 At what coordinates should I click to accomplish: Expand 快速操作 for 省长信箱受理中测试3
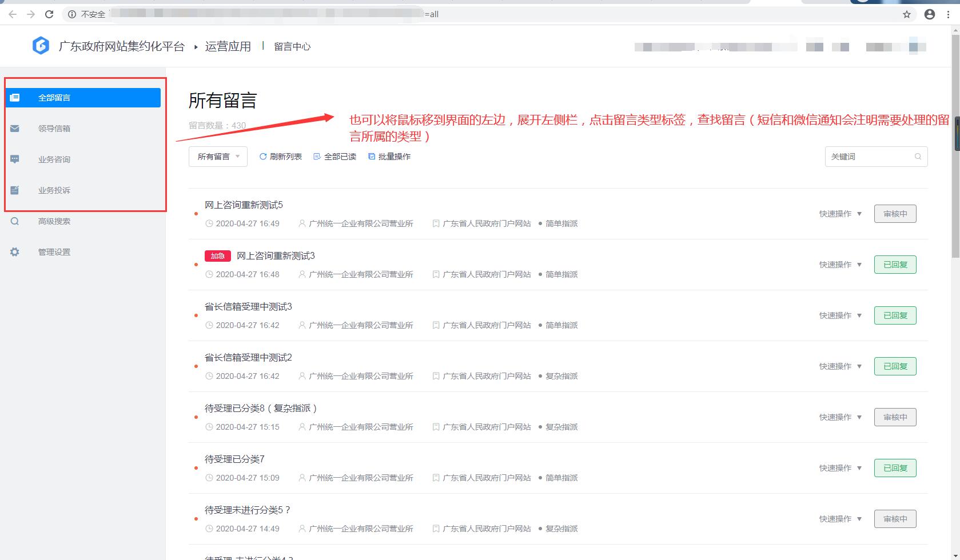(x=841, y=315)
